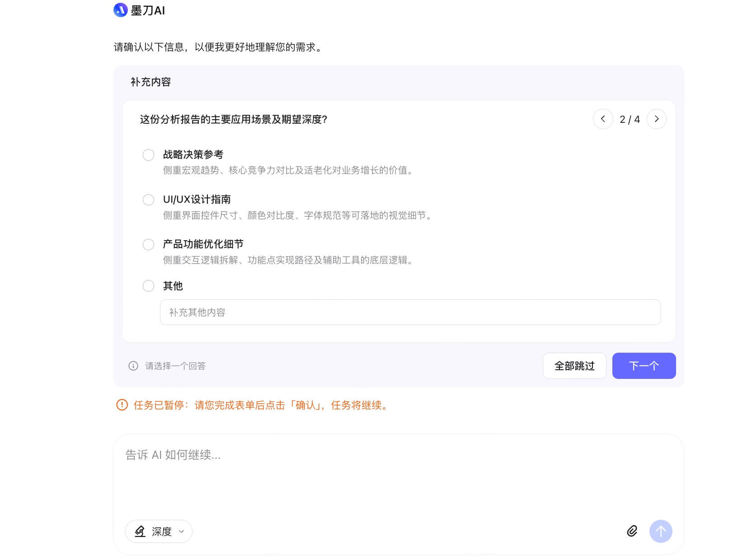
Task: Click the 墨刀AI logo icon
Action: pos(119,10)
